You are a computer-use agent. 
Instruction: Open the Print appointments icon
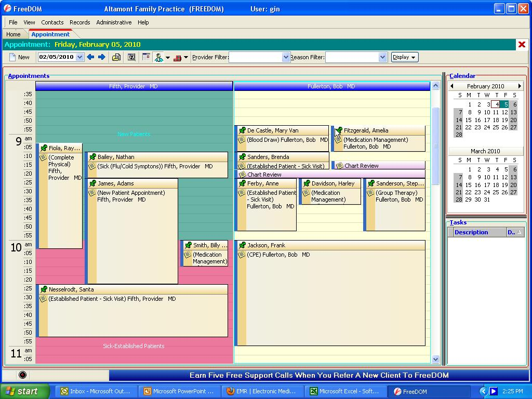[x=116, y=57]
